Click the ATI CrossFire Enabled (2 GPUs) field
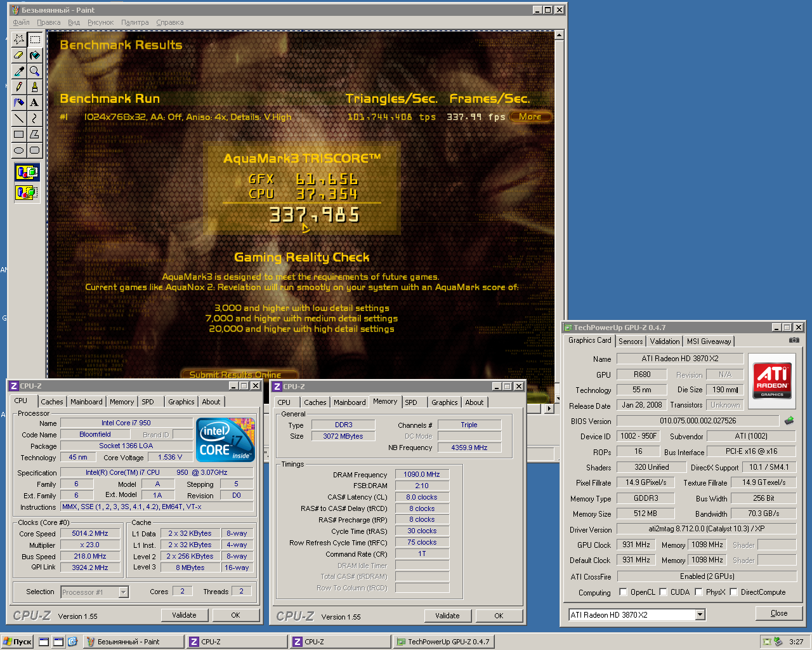The height and width of the screenshot is (650, 812). click(x=707, y=576)
